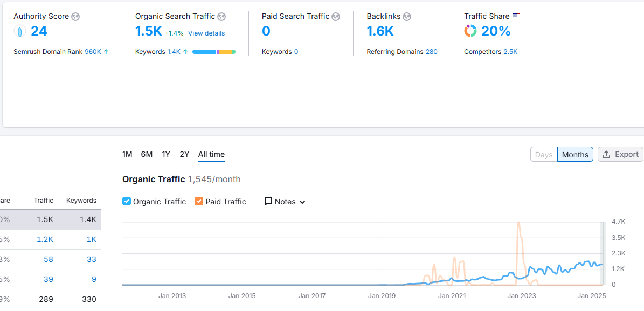Click the Authority Score gauge icon
The image size is (644, 311).
20,31
